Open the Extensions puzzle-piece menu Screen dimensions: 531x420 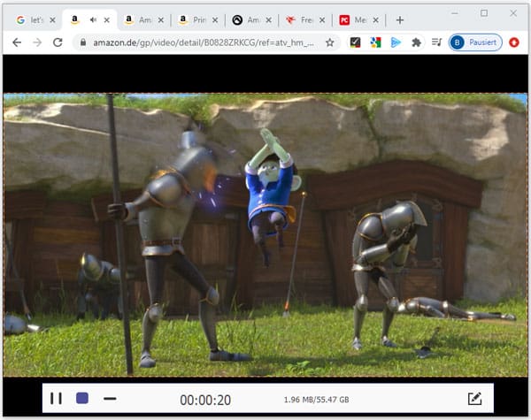(x=416, y=42)
